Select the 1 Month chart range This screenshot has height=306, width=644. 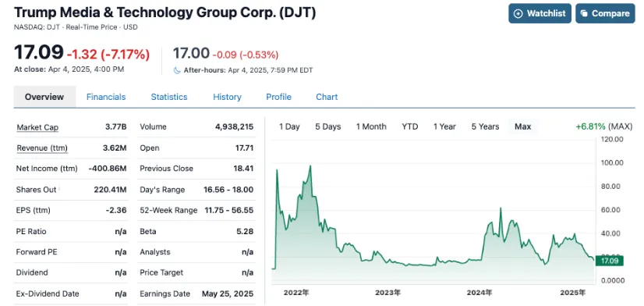(x=371, y=126)
